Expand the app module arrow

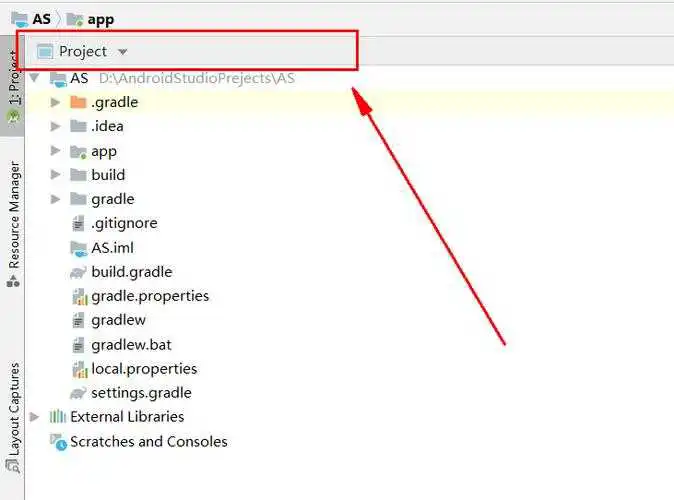click(56, 151)
